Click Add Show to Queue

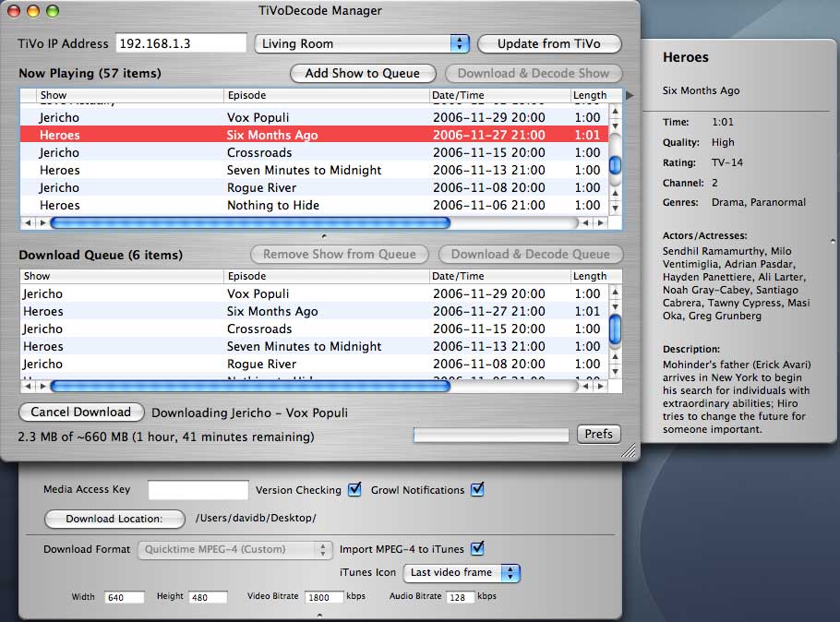[x=363, y=74]
